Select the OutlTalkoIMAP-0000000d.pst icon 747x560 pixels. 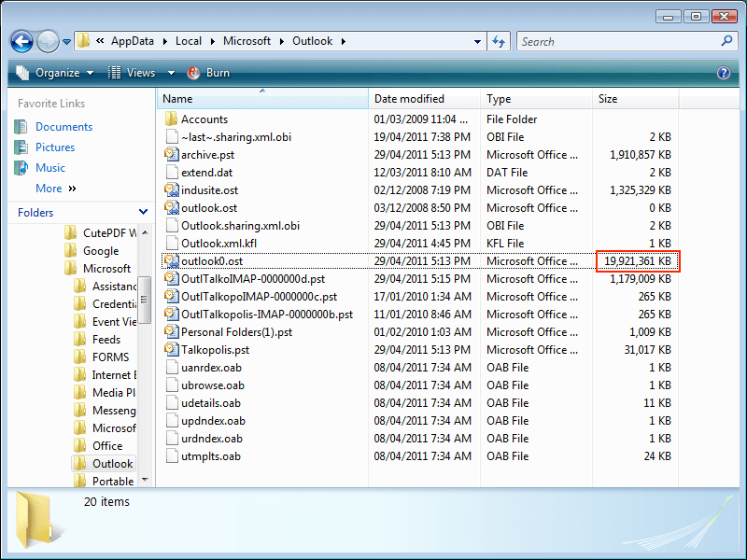172,278
